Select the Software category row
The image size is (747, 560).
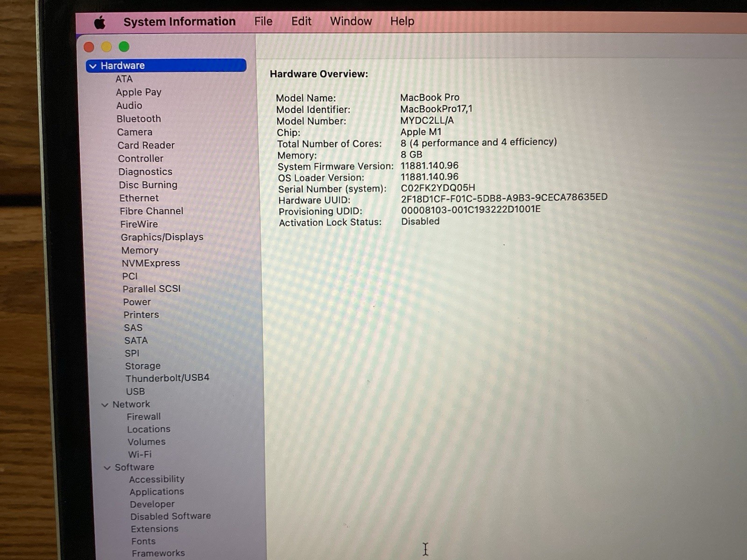[x=134, y=467]
